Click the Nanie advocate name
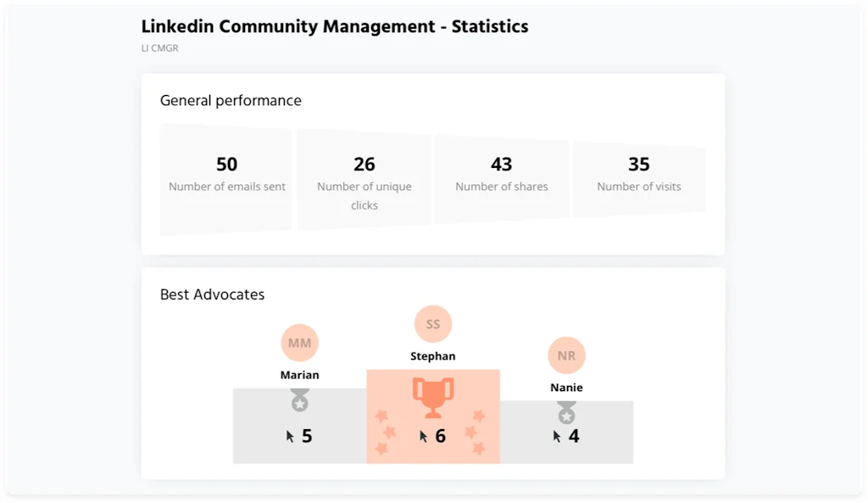 click(566, 388)
